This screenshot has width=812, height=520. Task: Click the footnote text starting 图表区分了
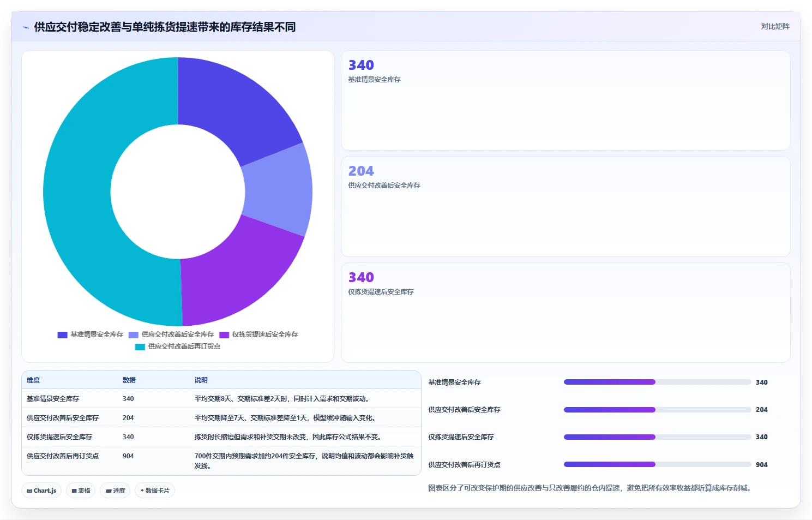click(591, 488)
